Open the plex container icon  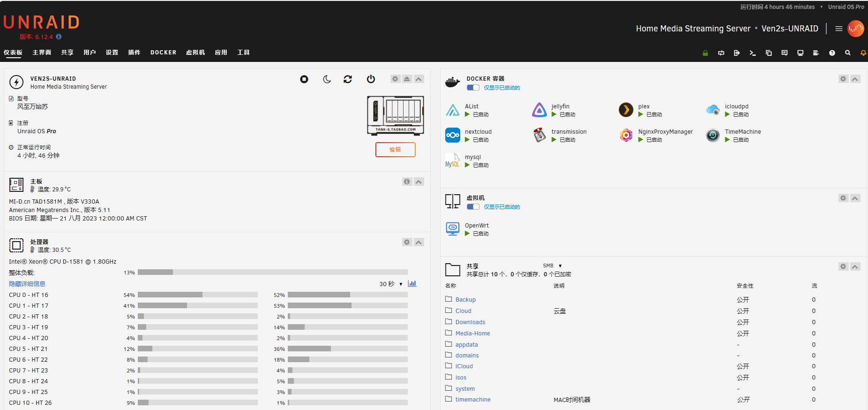pyautogui.click(x=626, y=110)
